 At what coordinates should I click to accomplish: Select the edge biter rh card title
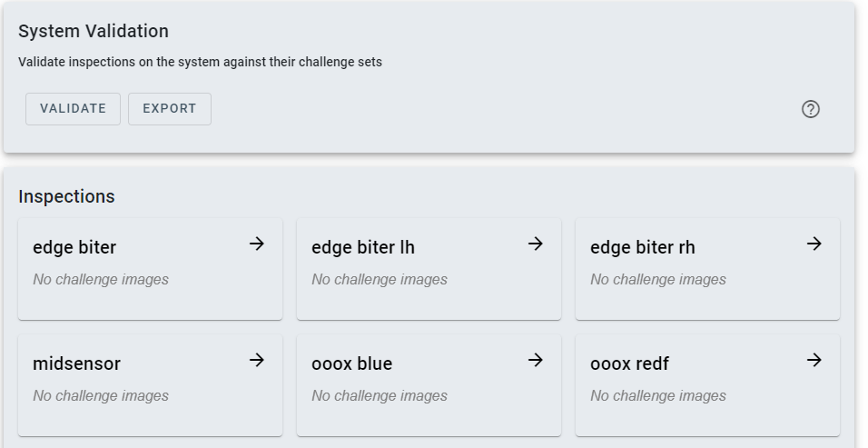(x=643, y=247)
